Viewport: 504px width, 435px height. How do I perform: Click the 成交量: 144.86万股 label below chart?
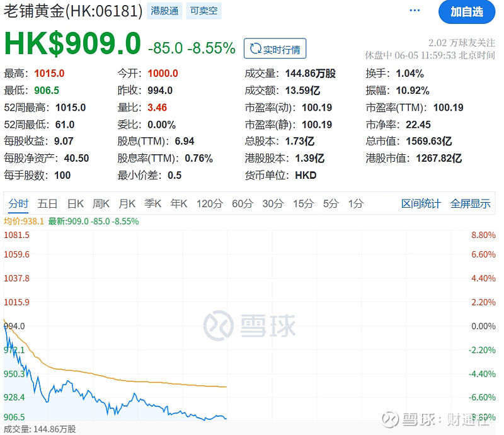click(40, 429)
